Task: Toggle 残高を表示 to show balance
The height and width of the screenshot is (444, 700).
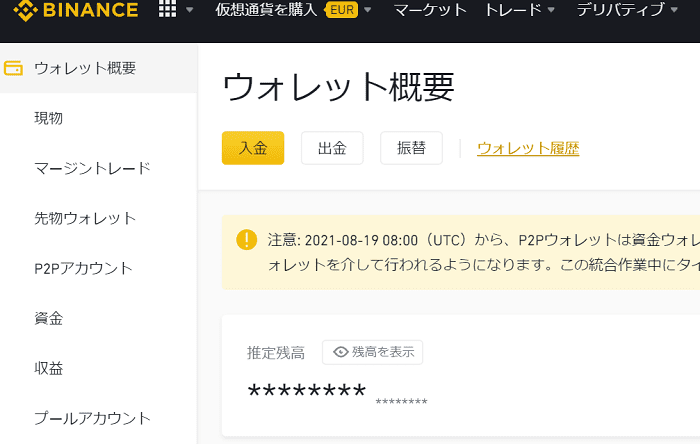Action: [373, 353]
